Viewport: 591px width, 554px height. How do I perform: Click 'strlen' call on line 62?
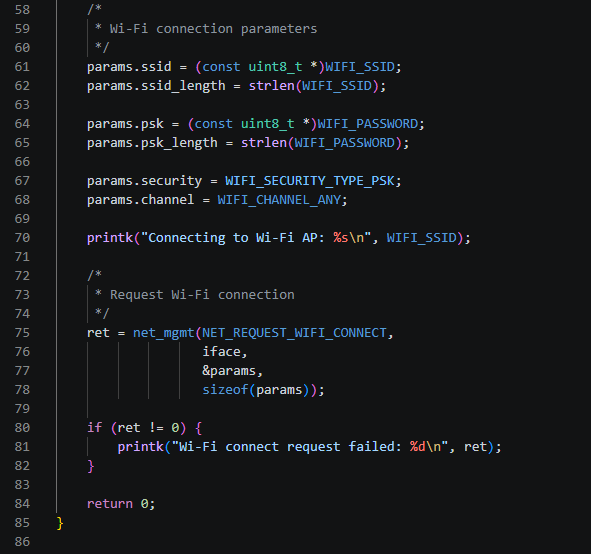pyautogui.click(x=271, y=86)
